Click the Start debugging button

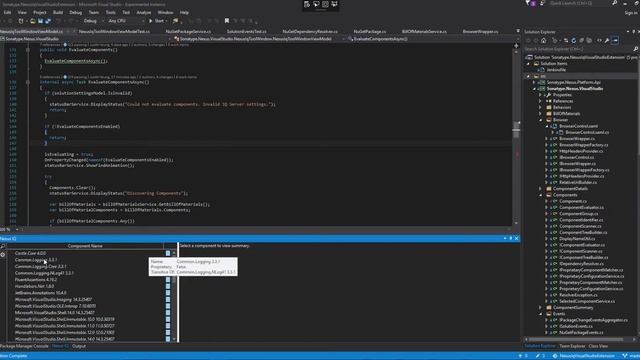tap(157, 21)
